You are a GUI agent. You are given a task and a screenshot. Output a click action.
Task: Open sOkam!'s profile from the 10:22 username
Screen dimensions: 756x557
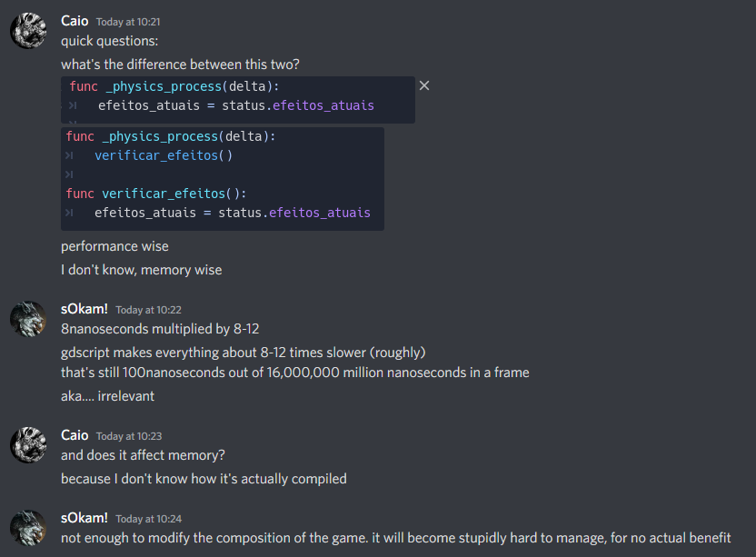[85, 309]
